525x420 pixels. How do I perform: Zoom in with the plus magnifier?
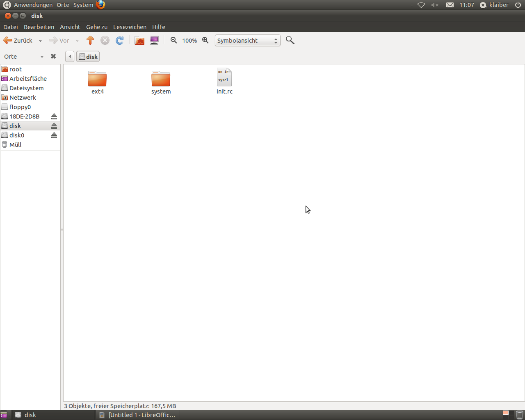tap(205, 40)
